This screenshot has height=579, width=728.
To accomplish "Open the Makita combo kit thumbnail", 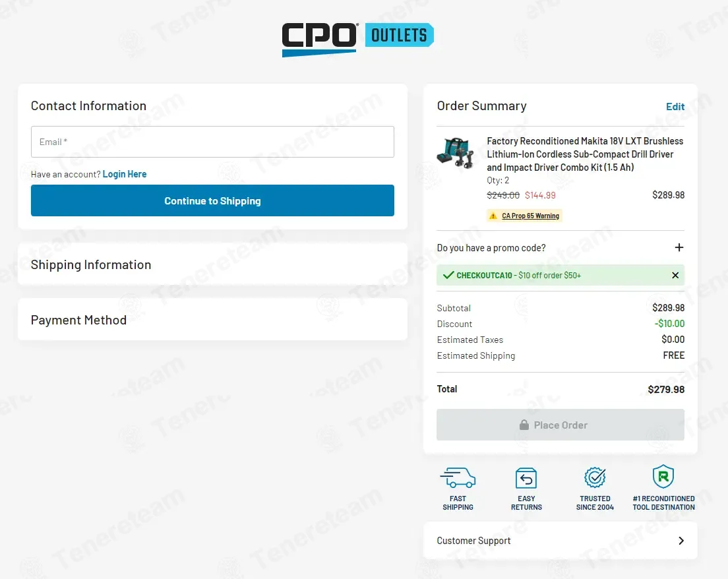I will point(456,153).
